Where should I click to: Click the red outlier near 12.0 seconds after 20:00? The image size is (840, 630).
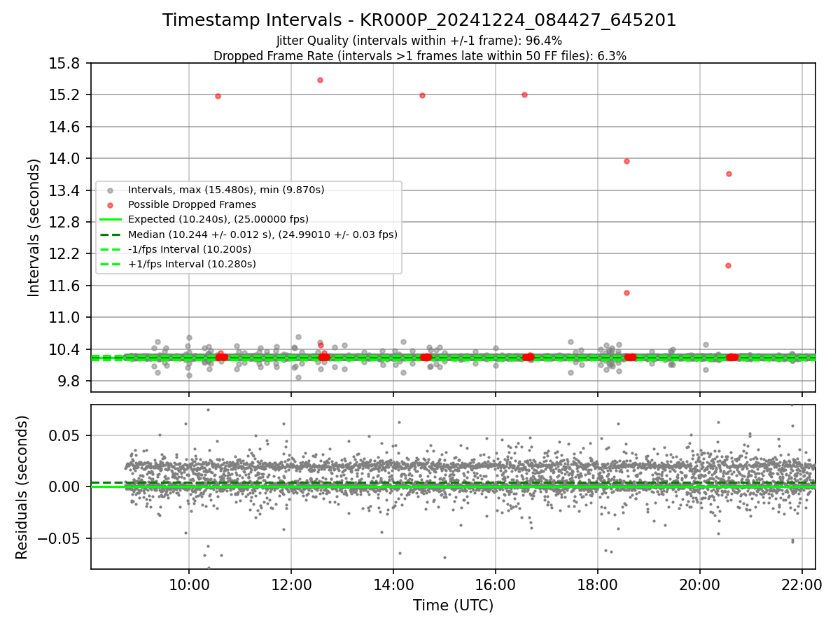point(728,265)
